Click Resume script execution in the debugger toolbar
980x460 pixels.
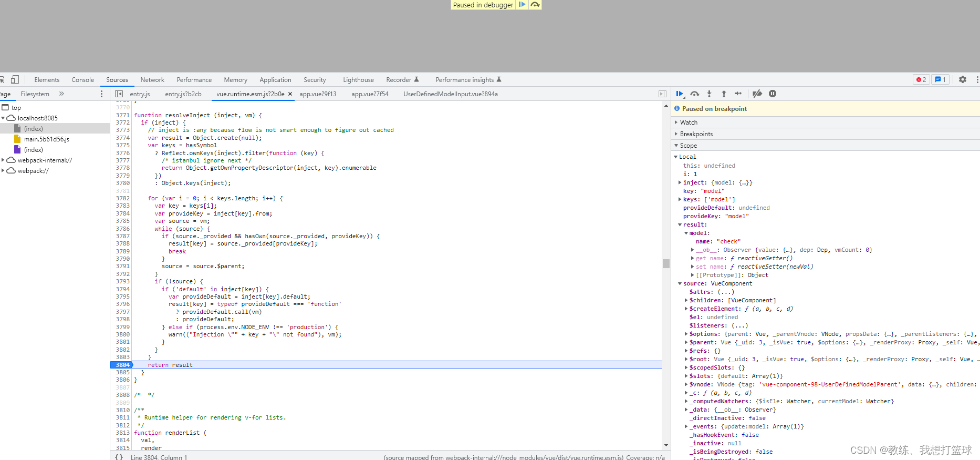(x=680, y=94)
